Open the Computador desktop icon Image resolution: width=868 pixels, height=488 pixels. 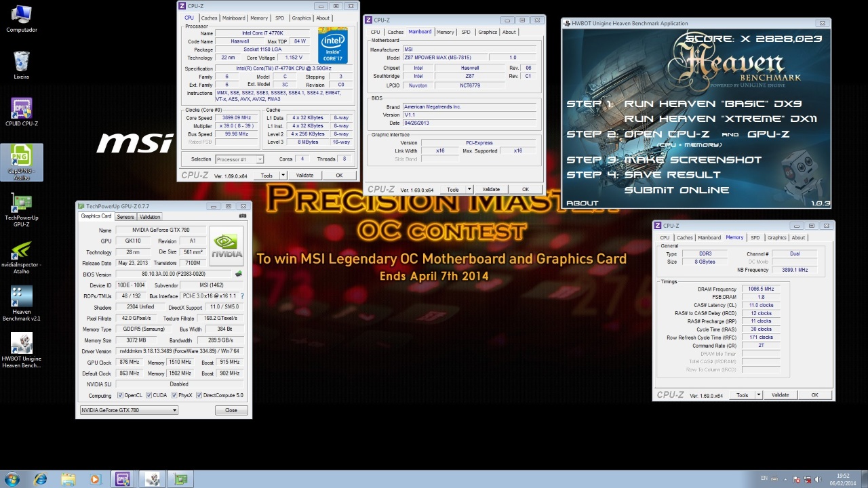[x=22, y=19]
